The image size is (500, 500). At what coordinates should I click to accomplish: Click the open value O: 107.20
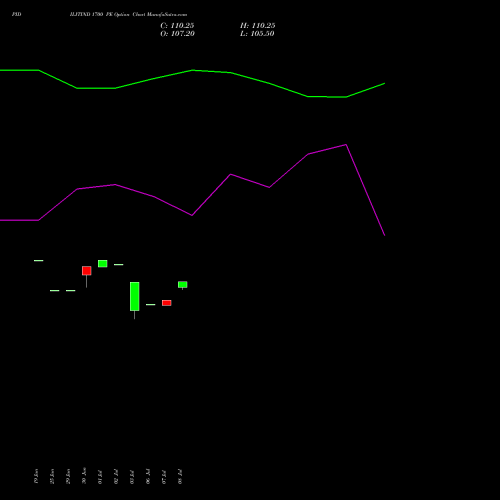click(177, 33)
